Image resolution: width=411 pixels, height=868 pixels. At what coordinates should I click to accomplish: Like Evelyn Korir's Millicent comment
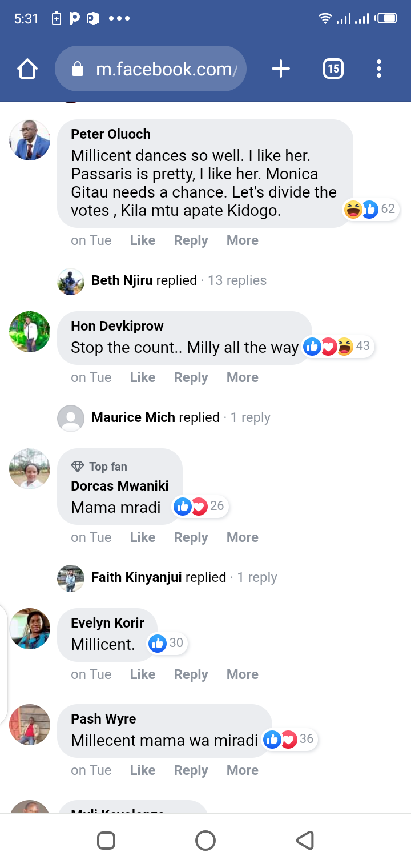click(142, 674)
